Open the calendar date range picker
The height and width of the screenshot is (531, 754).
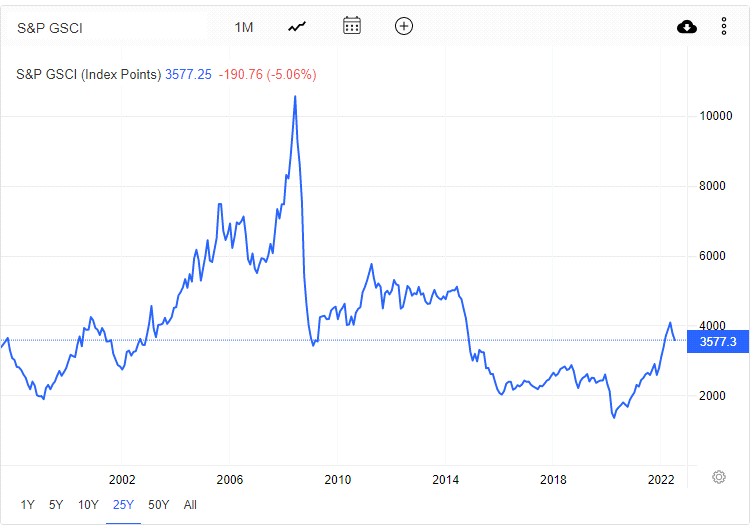coord(351,26)
